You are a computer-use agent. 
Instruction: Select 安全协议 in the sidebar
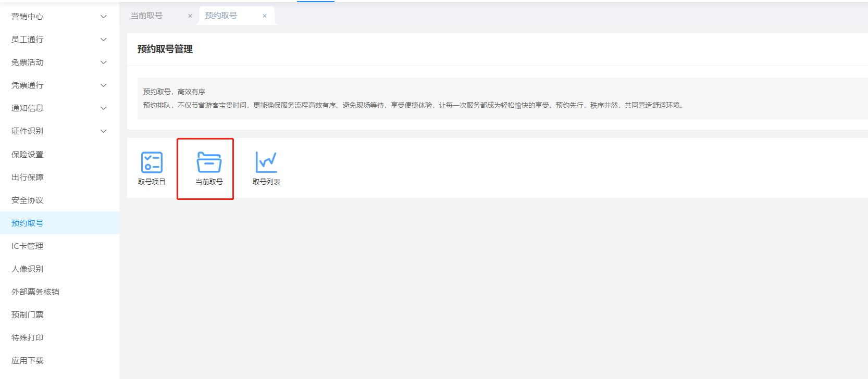click(x=28, y=200)
